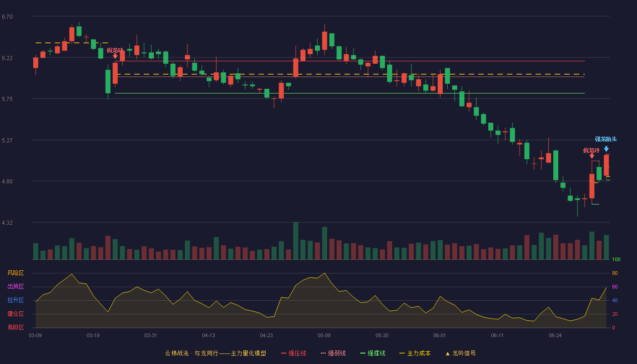The height and width of the screenshot is (364, 637).
Task: Click the blue arrow under 强龙抬头 label
Action: (606, 149)
